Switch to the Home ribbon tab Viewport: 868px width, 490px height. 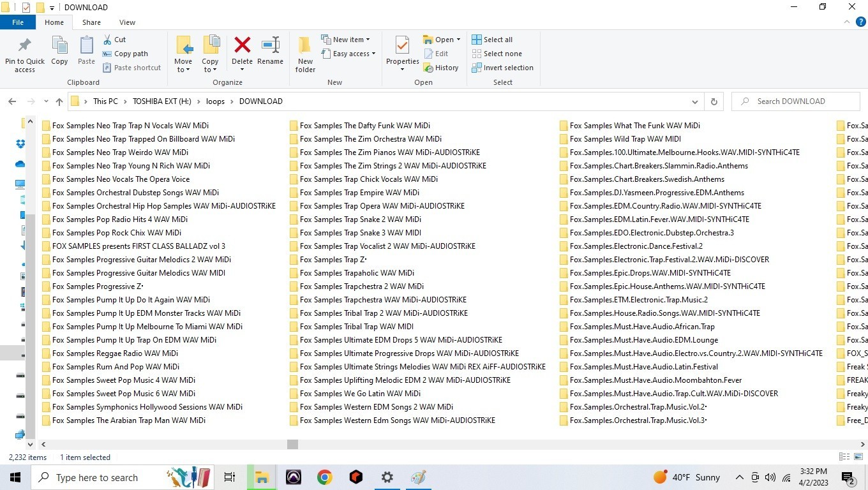[54, 22]
